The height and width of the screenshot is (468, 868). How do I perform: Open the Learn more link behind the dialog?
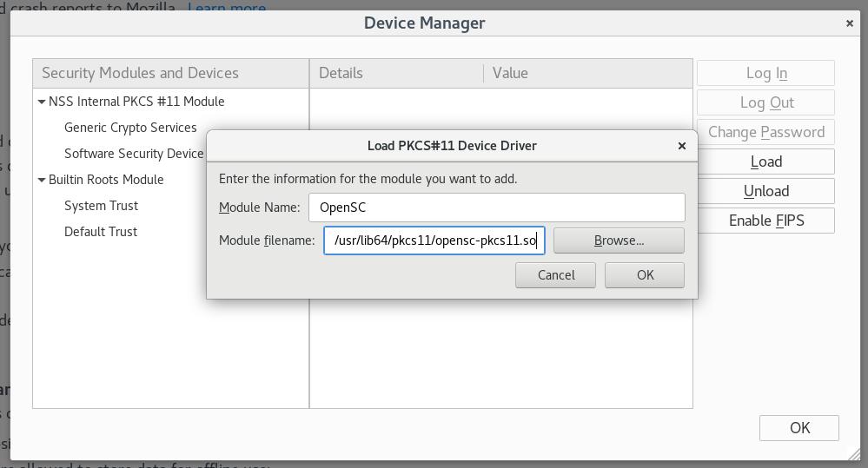click(x=227, y=7)
